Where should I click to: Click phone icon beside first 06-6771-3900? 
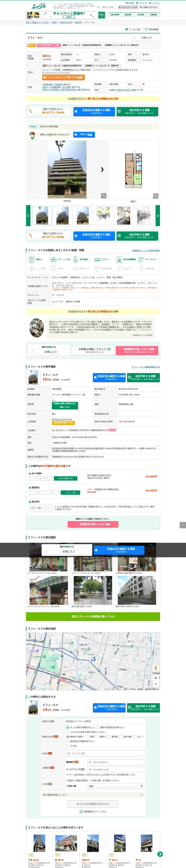[x=31, y=111]
